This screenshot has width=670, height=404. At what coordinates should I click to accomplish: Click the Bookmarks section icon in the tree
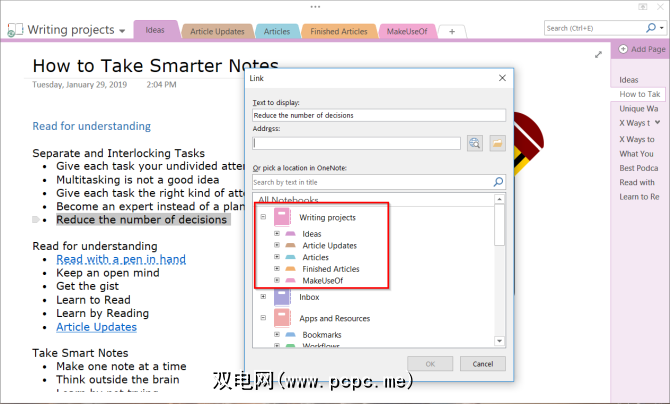291,335
